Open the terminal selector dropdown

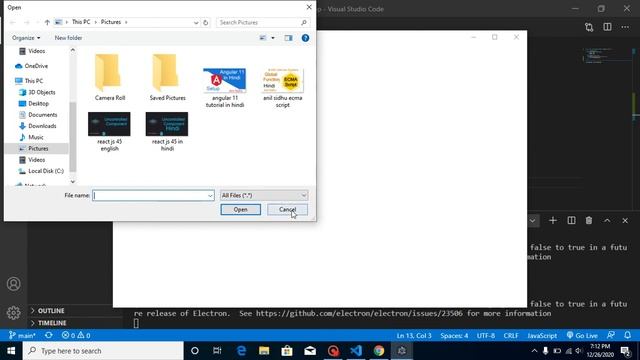[x=532, y=220]
